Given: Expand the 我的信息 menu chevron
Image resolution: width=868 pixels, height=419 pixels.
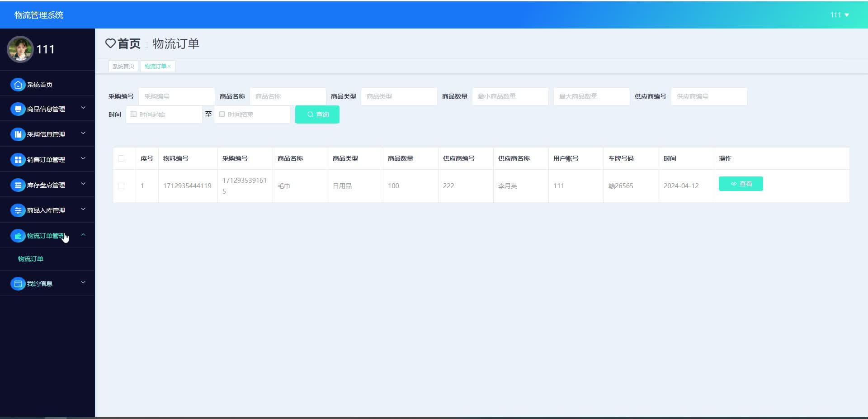Looking at the screenshot, I should (83, 282).
